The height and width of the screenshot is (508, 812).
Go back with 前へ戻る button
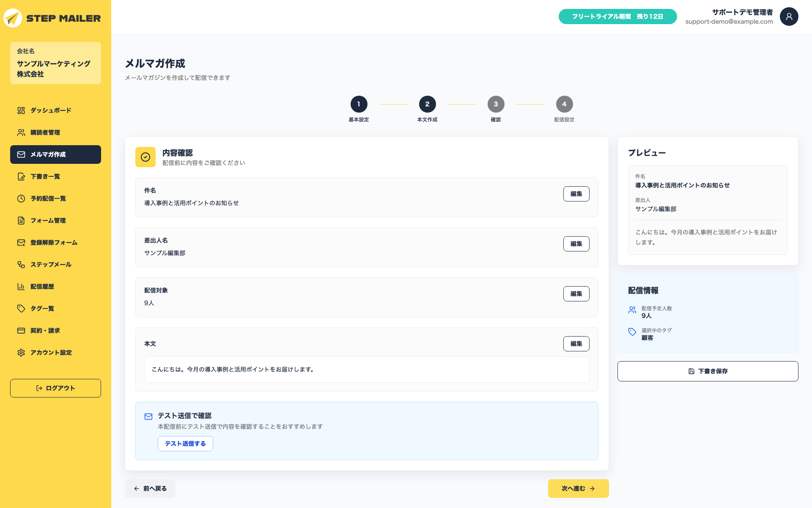(x=150, y=489)
